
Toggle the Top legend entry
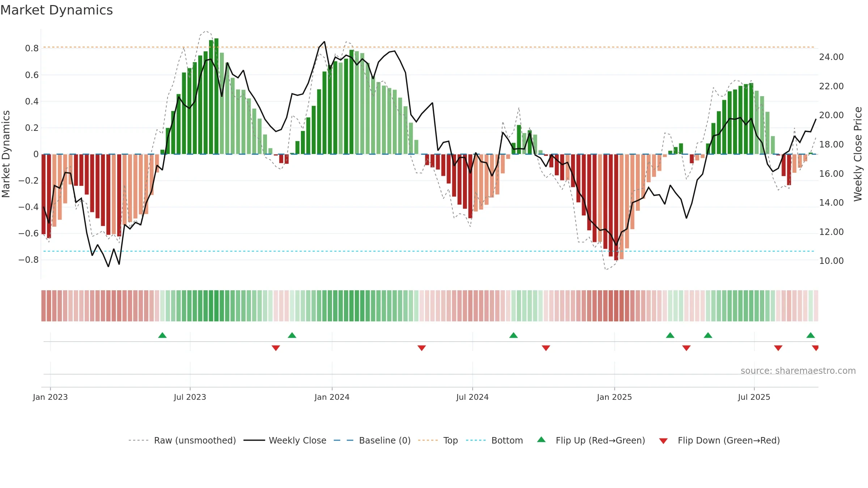[x=438, y=440]
